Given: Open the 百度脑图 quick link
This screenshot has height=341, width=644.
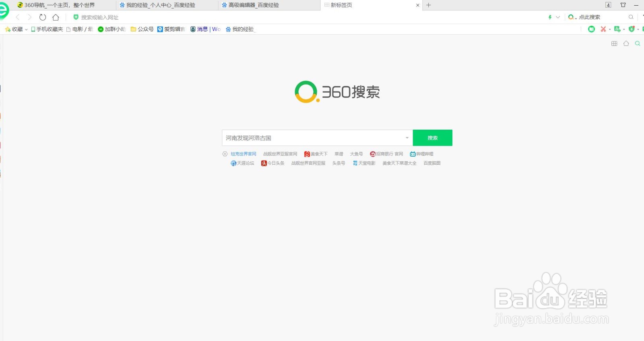Looking at the screenshot, I should (x=432, y=163).
